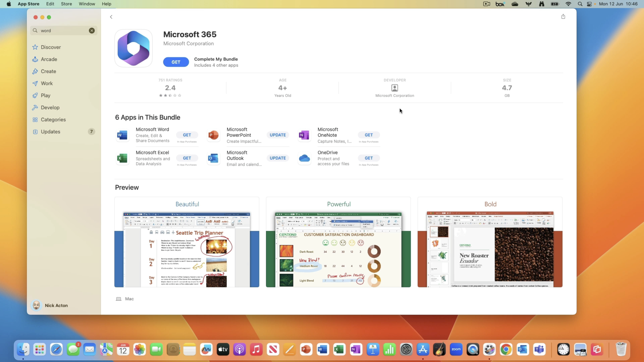Open the Microsoft Corporation developer page
Image resolution: width=644 pixels, height=362 pixels.
click(x=394, y=88)
